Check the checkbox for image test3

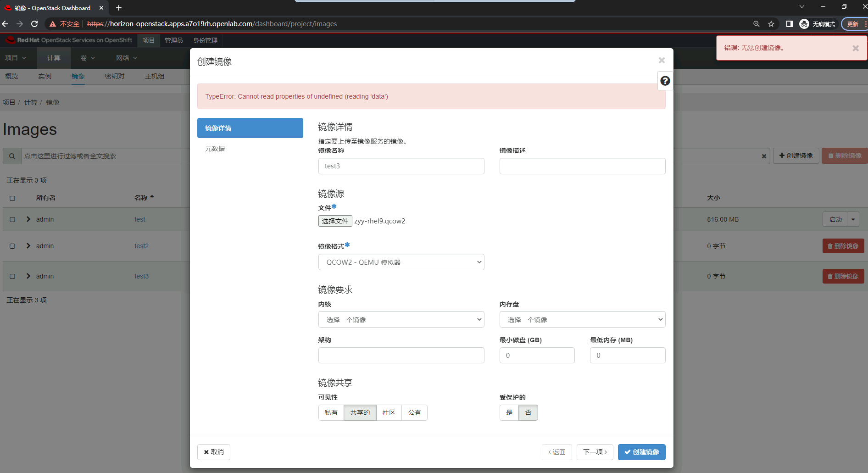(12, 277)
